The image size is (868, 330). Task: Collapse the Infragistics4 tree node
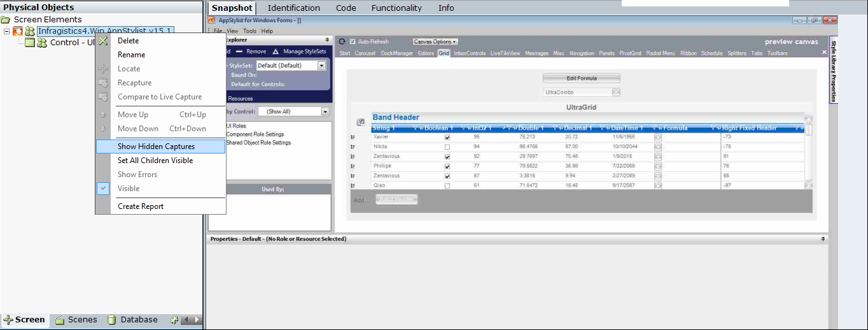(x=6, y=31)
